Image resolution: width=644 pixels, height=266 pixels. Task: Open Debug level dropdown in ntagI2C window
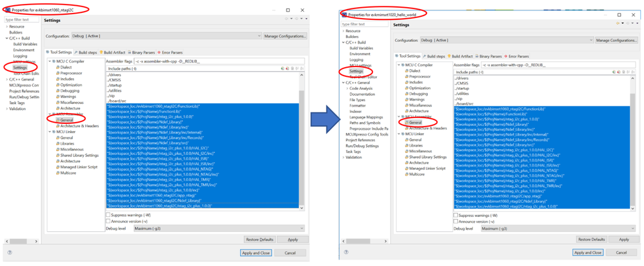point(219,228)
